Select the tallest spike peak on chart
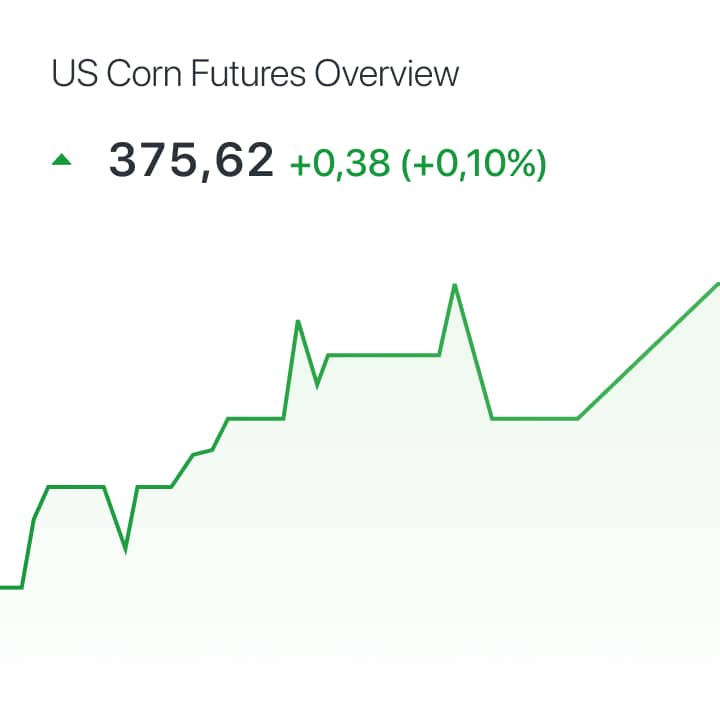Screen dimensions: 720x720 tap(455, 286)
